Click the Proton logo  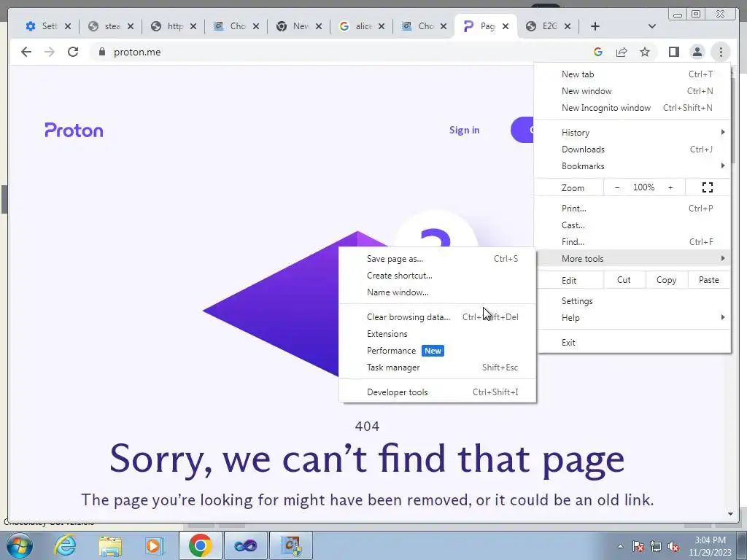74,130
